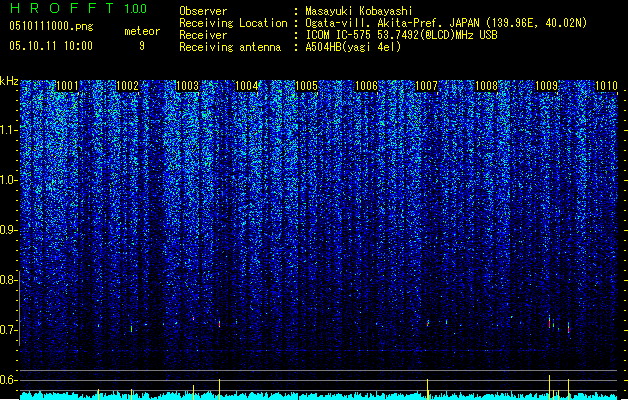Select the meteor count value 9
629x400 pixels.
pos(142,46)
